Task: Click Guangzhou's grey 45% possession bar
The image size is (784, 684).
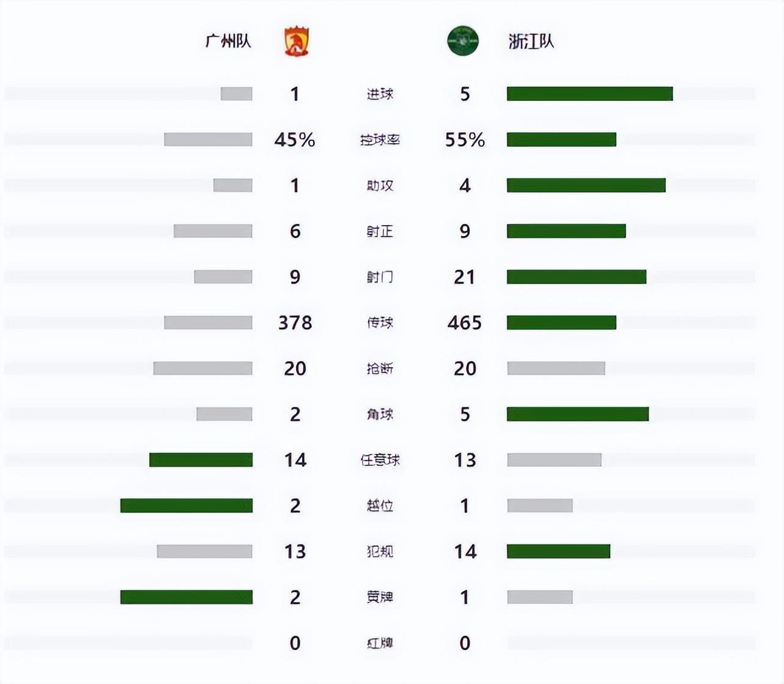Action: (x=208, y=139)
